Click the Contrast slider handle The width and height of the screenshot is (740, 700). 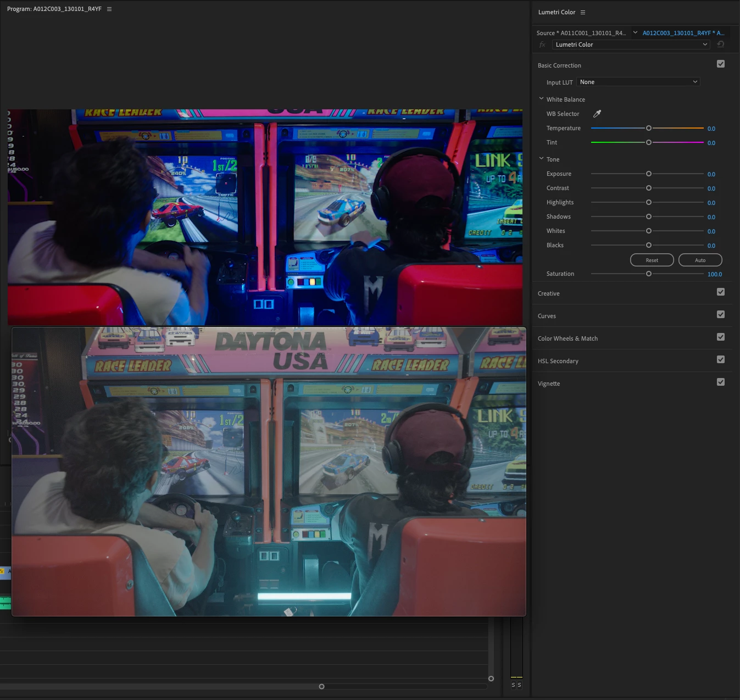pos(649,188)
